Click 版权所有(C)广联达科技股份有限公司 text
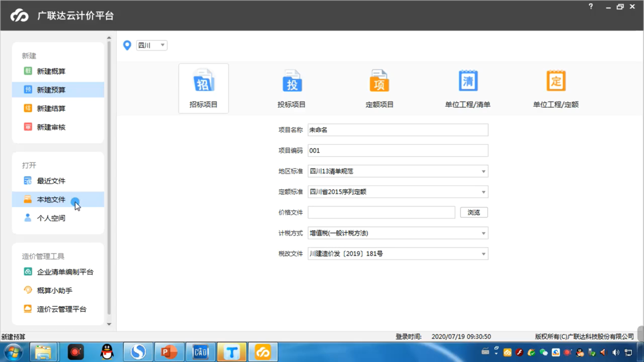644x362 pixels. (584, 337)
